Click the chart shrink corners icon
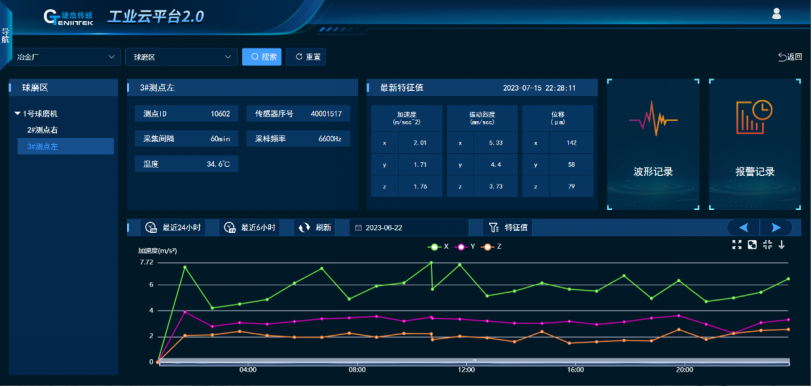 click(767, 245)
